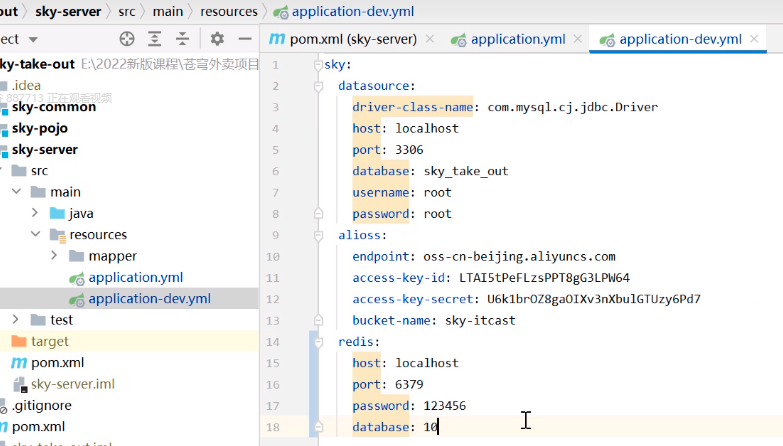Switch to the application.yml tab
Screen dimensions: 783x446
(x=518, y=40)
